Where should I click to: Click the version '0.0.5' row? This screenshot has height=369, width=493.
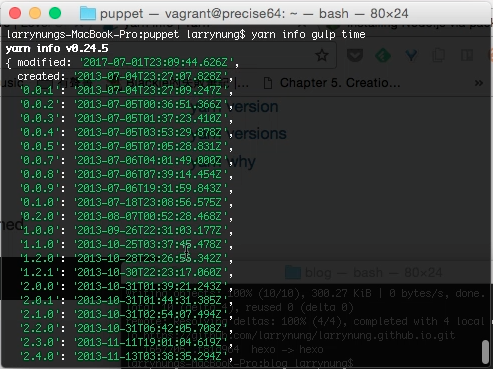click(x=126, y=146)
